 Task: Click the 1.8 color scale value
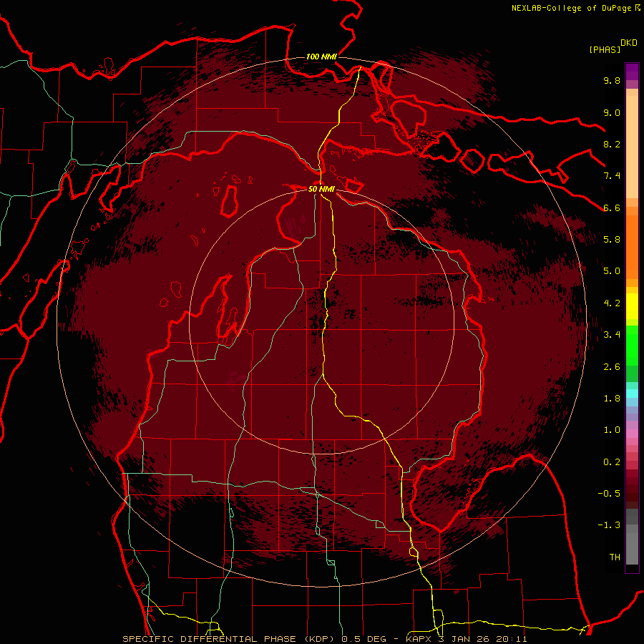coord(612,398)
